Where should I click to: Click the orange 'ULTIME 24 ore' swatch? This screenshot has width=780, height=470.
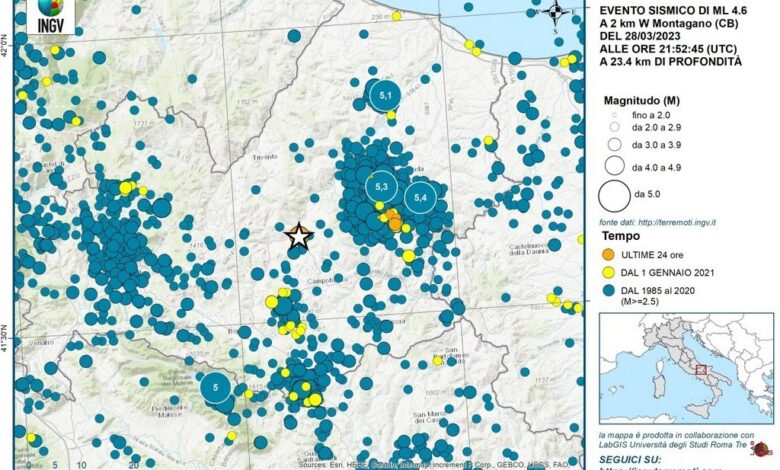coord(608,254)
